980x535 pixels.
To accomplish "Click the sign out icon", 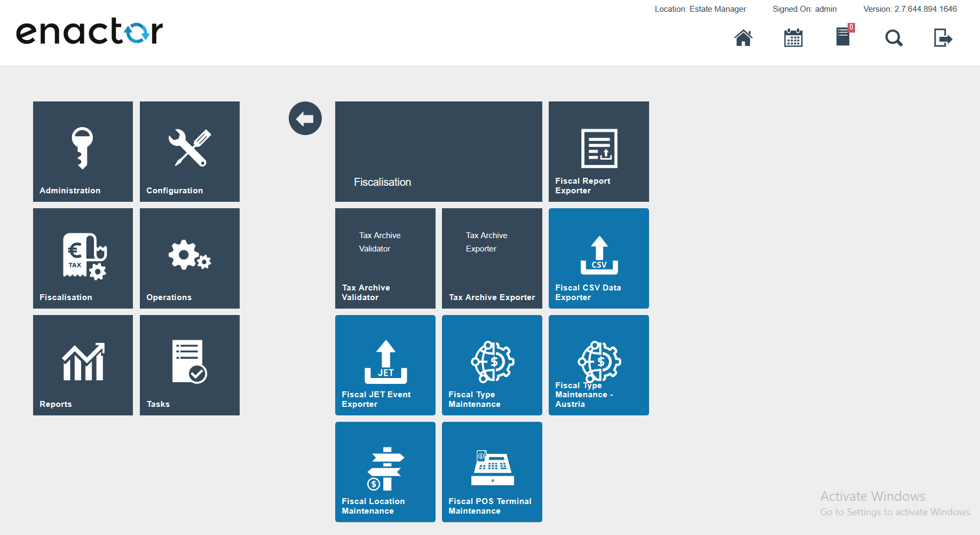I will pos(943,38).
